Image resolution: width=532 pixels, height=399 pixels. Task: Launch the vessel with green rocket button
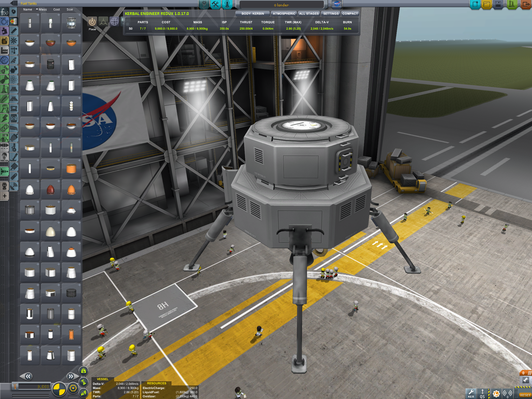pyautogui.click(x=511, y=4)
